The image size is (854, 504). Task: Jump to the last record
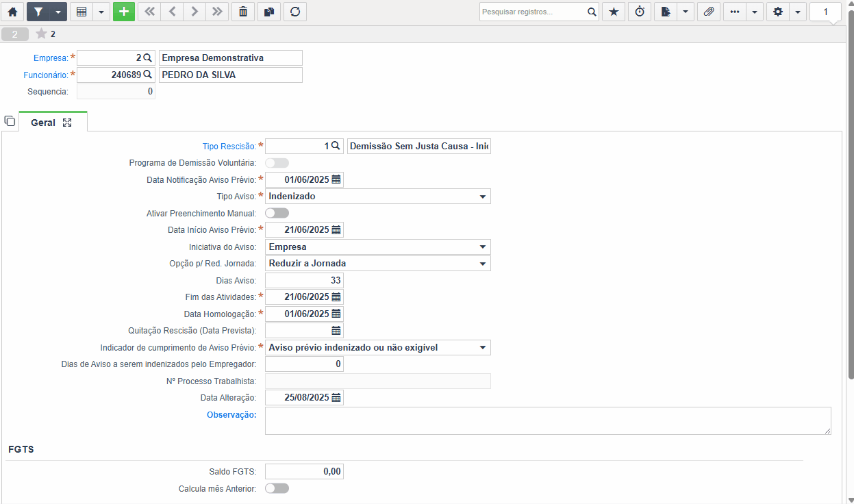click(x=217, y=12)
